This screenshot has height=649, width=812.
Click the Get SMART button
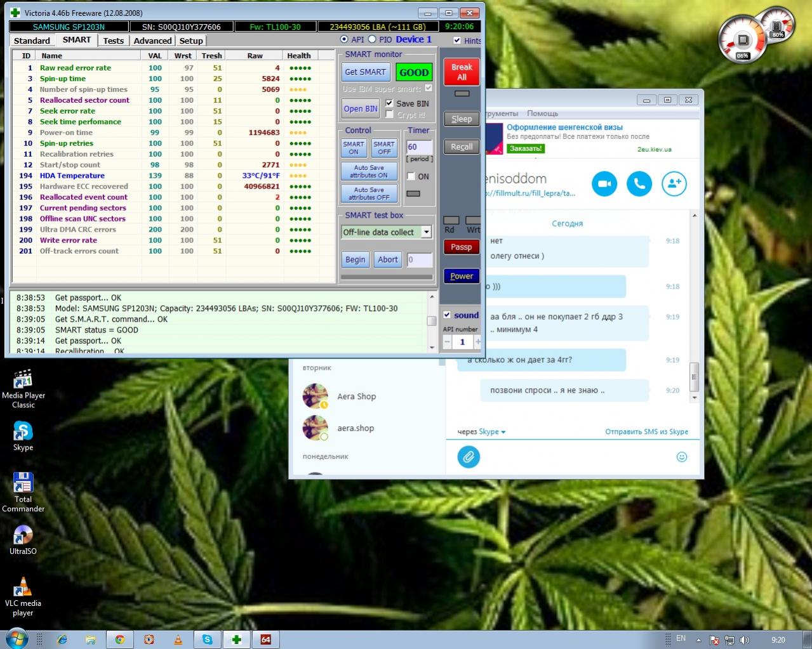365,72
